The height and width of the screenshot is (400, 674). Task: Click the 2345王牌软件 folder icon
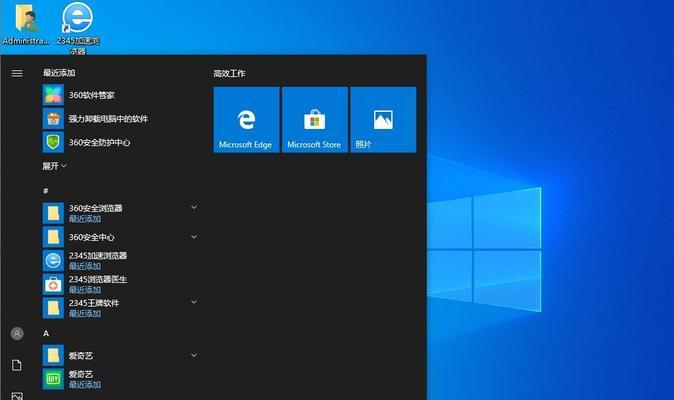coord(53,308)
